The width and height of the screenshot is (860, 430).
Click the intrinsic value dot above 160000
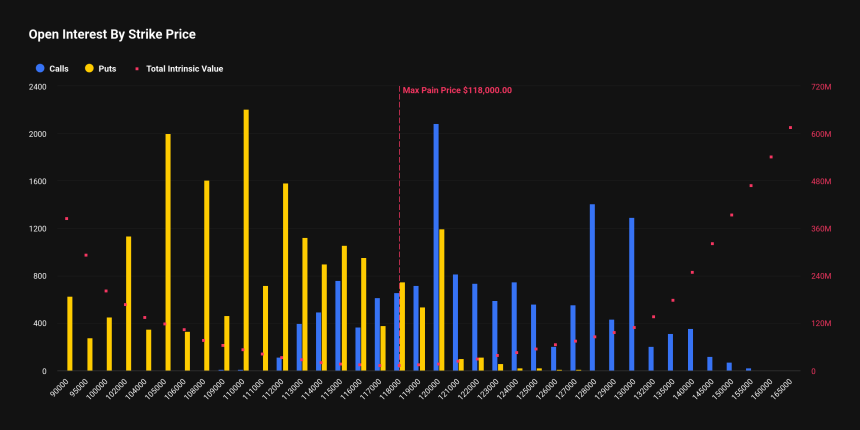[x=771, y=157]
